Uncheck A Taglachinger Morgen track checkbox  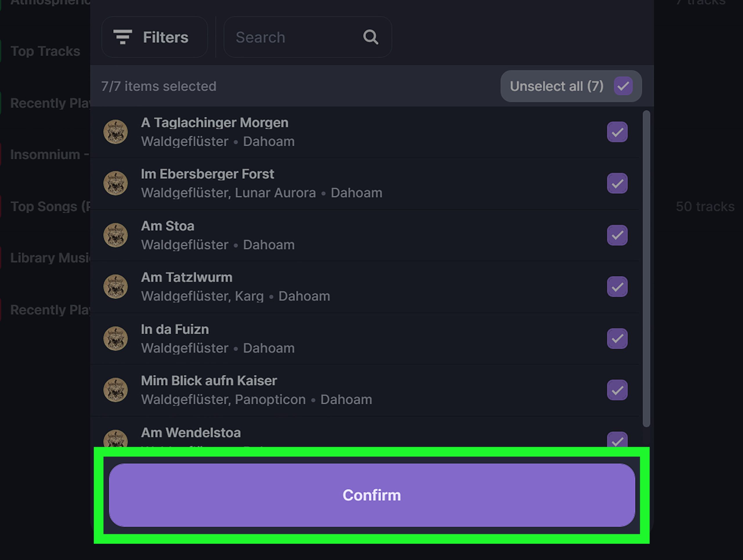click(617, 132)
